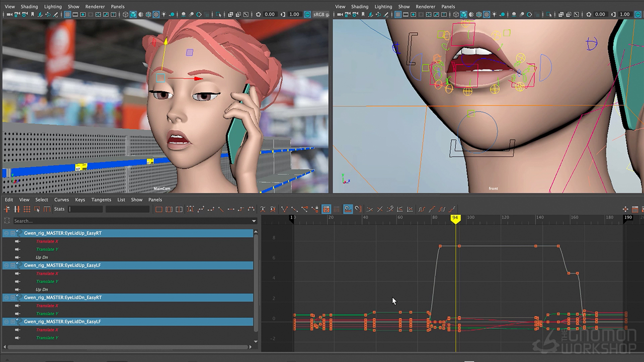Click the Spline tangents icon in Graph Editor
This screenshot has height=362, width=644.
point(200,209)
